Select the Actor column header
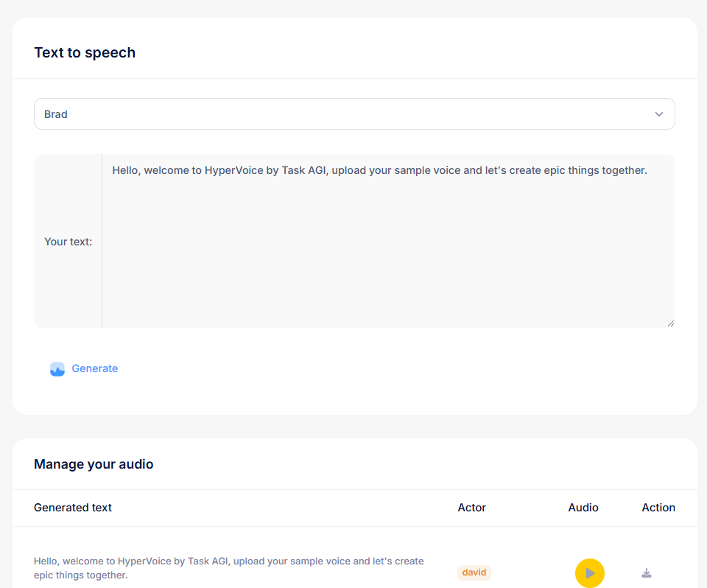This screenshot has width=707, height=588. click(x=472, y=508)
